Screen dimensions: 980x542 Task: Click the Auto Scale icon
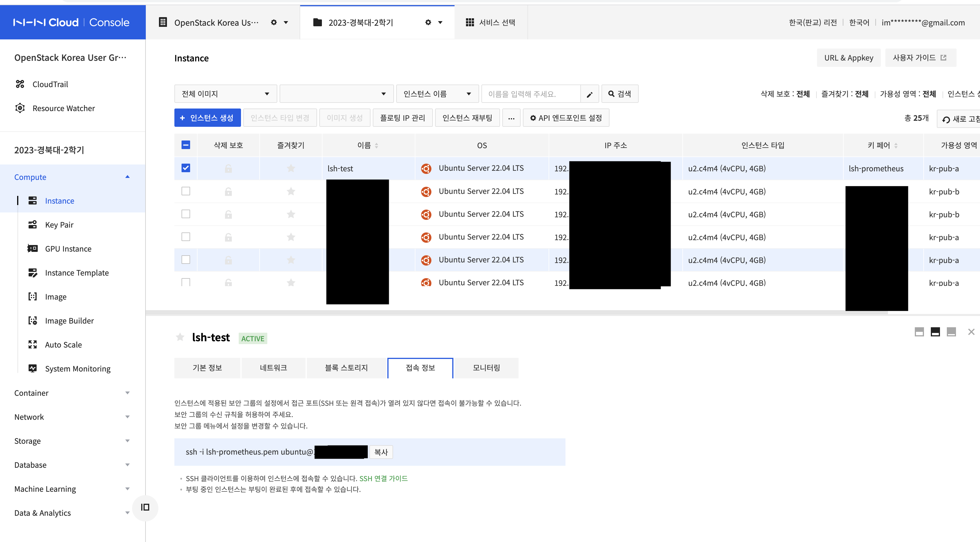pyautogui.click(x=33, y=344)
